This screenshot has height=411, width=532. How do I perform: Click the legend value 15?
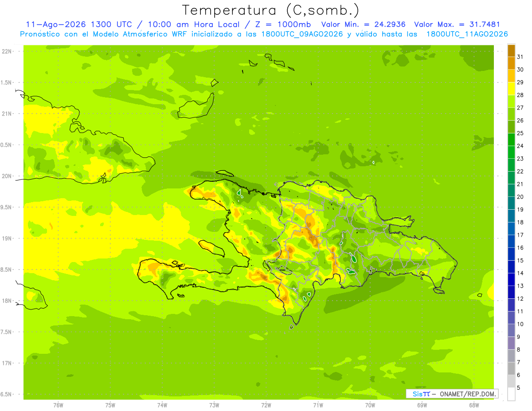pyautogui.click(x=520, y=260)
